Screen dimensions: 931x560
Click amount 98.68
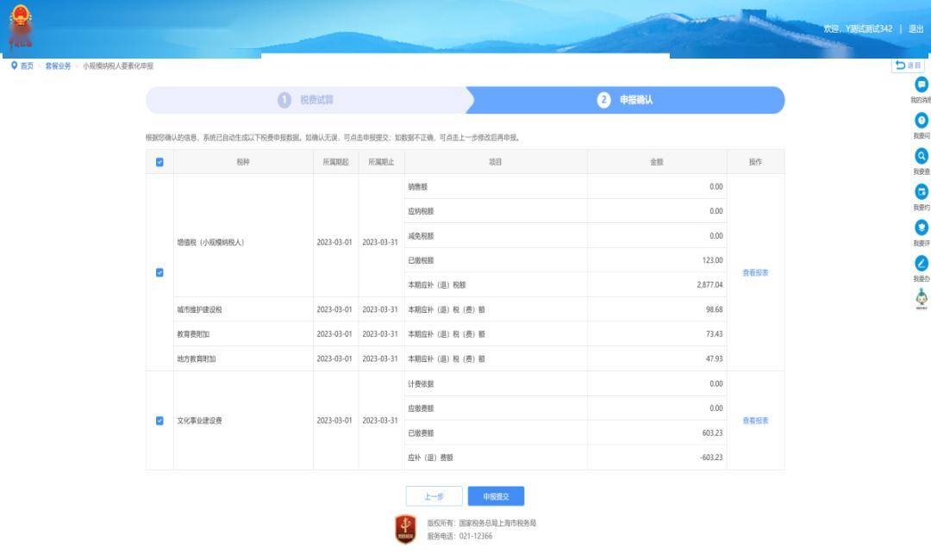point(715,309)
